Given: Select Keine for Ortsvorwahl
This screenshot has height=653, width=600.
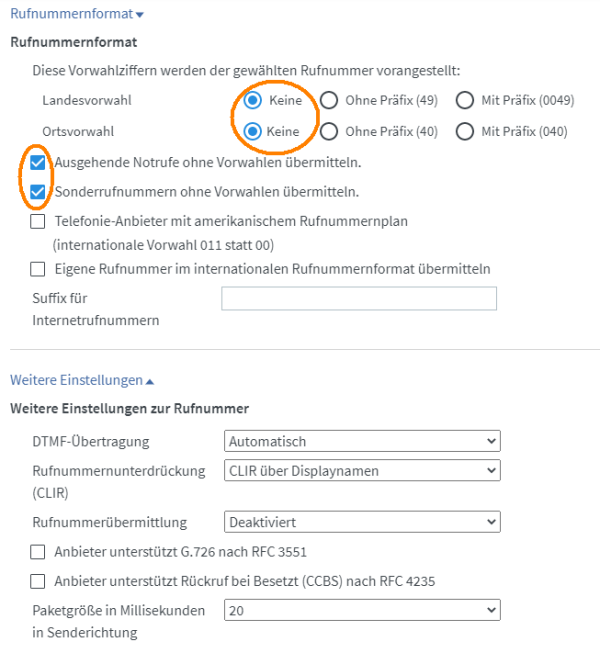Looking at the screenshot, I should (x=252, y=132).
